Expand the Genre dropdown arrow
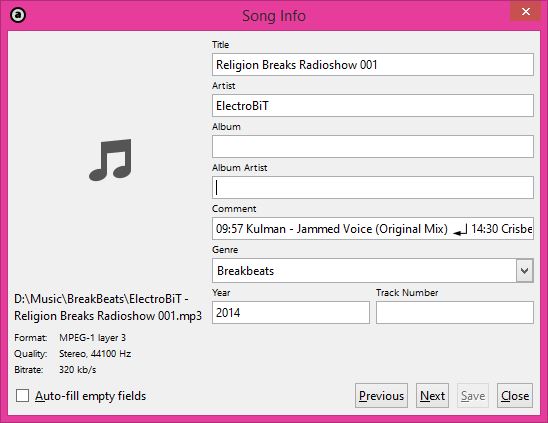This screenshot has height=423, width=548. pyautogui.click(x=524, y=271)
